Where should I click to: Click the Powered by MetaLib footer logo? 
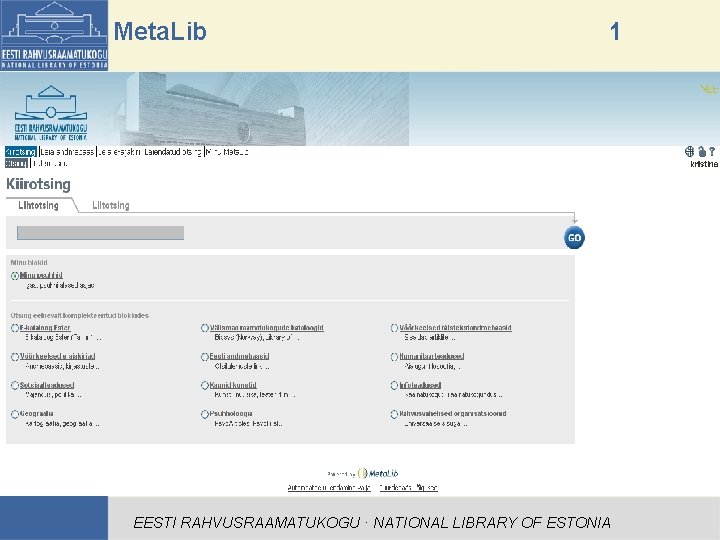[x=363, y=473]
